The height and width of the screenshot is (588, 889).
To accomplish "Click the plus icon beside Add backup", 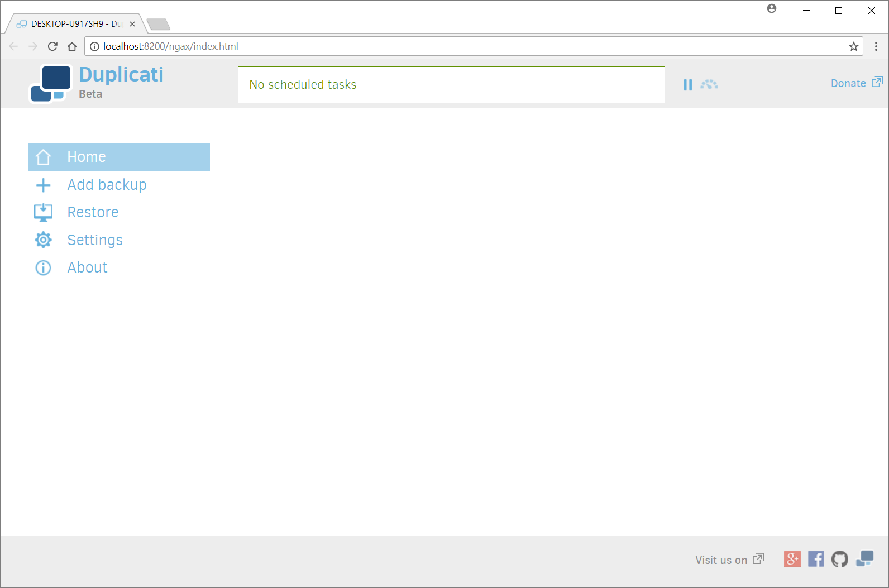I will [x=43, y=185].
